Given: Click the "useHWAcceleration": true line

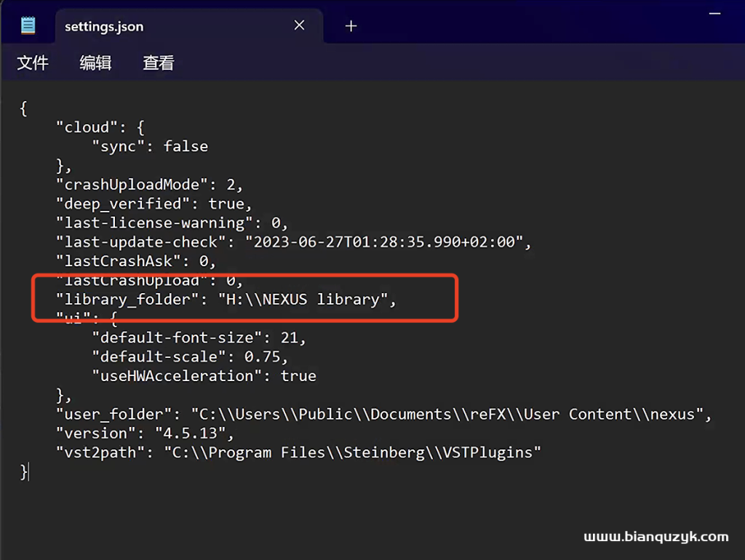Looking at the screenshot, I should (x=204, y=376).
